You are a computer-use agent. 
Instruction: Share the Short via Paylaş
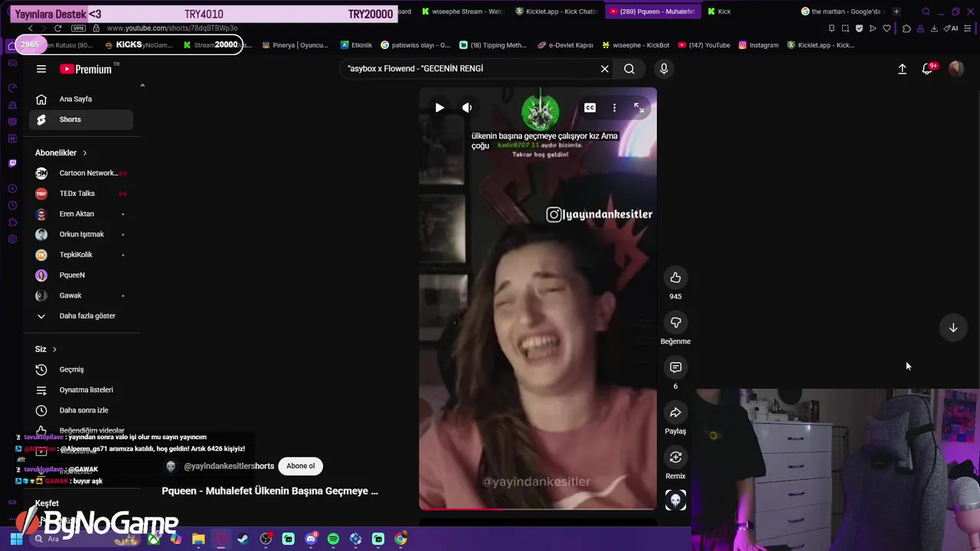point(675,412)
